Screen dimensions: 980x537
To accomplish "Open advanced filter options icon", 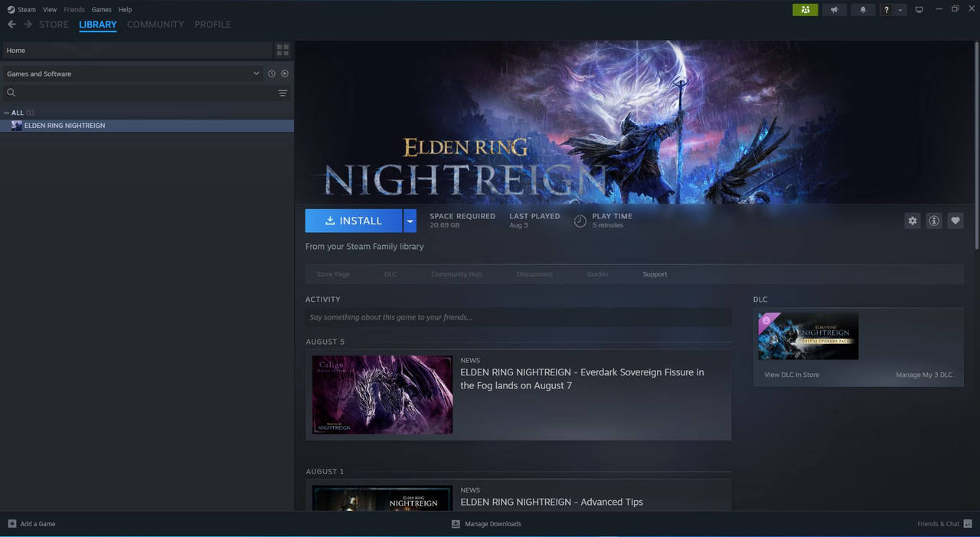I will click(283, 93).
